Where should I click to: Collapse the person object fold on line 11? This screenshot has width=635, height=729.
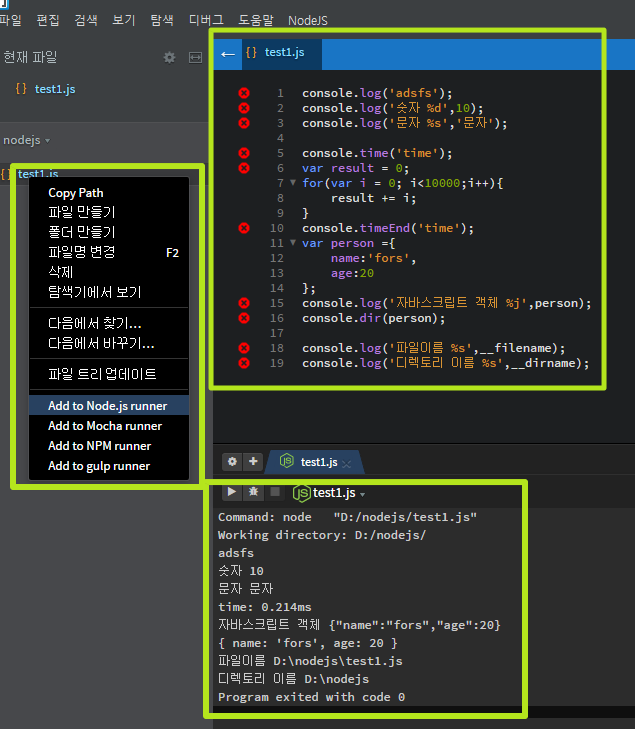coord(293,242)
